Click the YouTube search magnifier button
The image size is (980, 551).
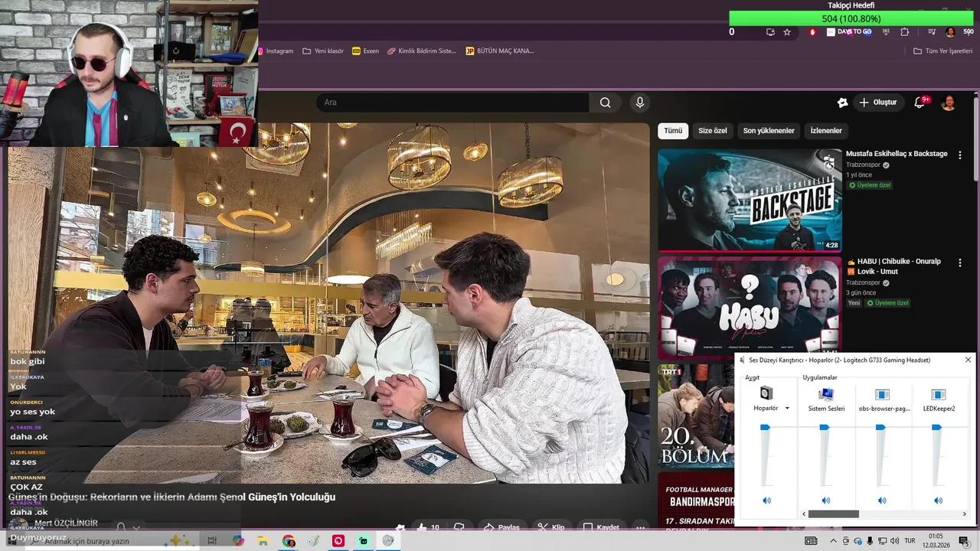coord(605,103)
